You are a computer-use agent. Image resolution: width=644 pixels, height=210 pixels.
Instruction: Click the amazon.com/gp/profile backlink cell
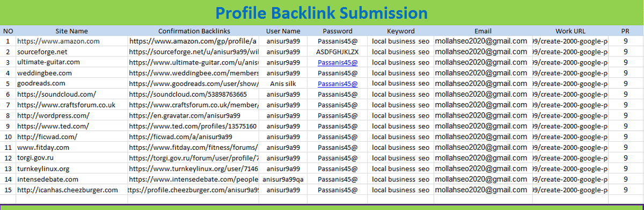193,41
